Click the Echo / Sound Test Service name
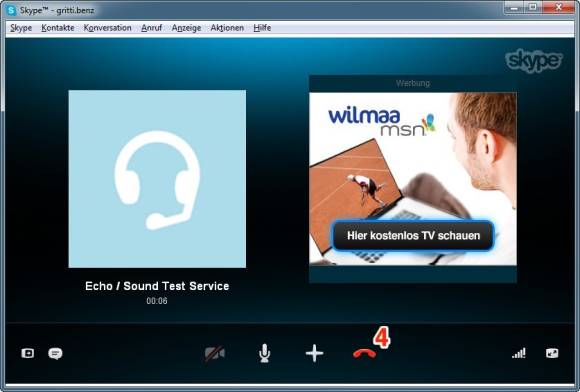 point(157,286)
